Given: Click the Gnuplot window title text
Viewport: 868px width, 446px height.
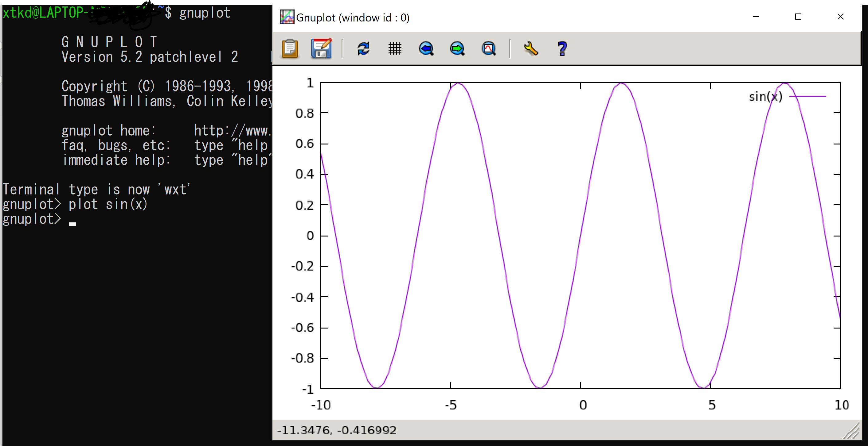Looking at the screenshot, I should 353,17.
